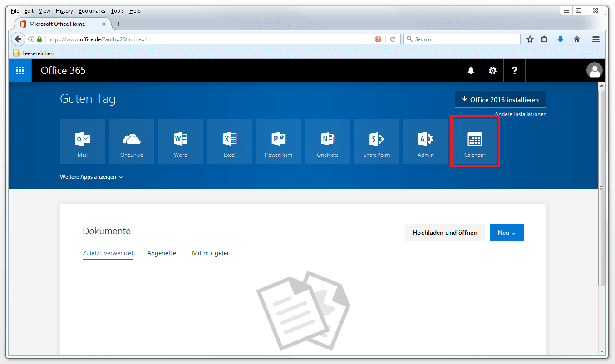Follow the Andere Installationen link
Image resolution: width=615 pixels, height=364 pixels.
pos(521,114)
